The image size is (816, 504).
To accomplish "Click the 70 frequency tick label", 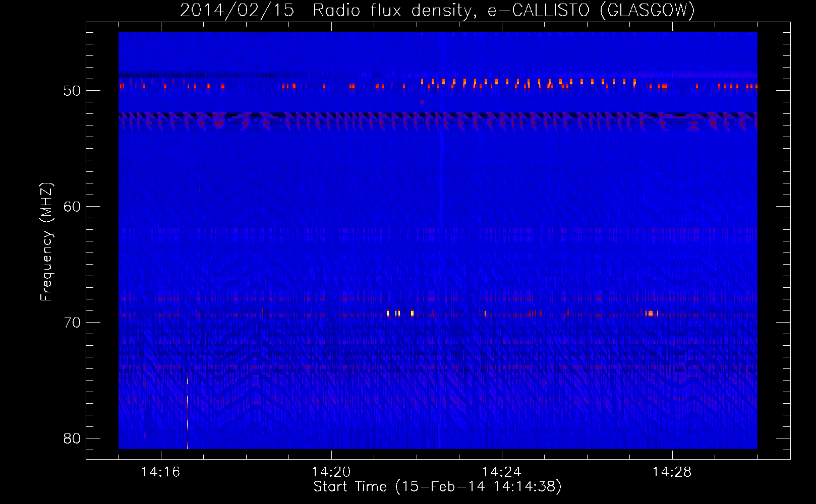I will click(x=72, y=323).
